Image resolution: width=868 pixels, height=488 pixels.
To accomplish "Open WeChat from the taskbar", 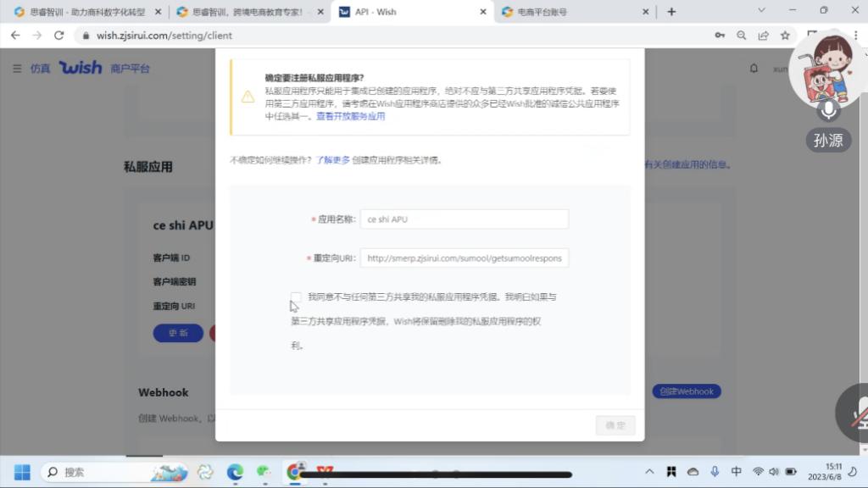I will click(264, 472).
